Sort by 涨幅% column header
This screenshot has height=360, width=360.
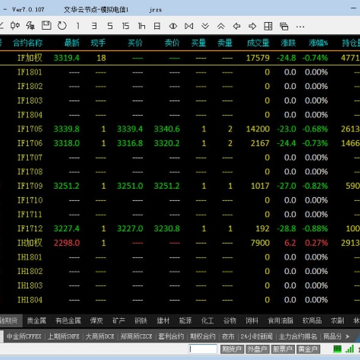click(318, 43)
